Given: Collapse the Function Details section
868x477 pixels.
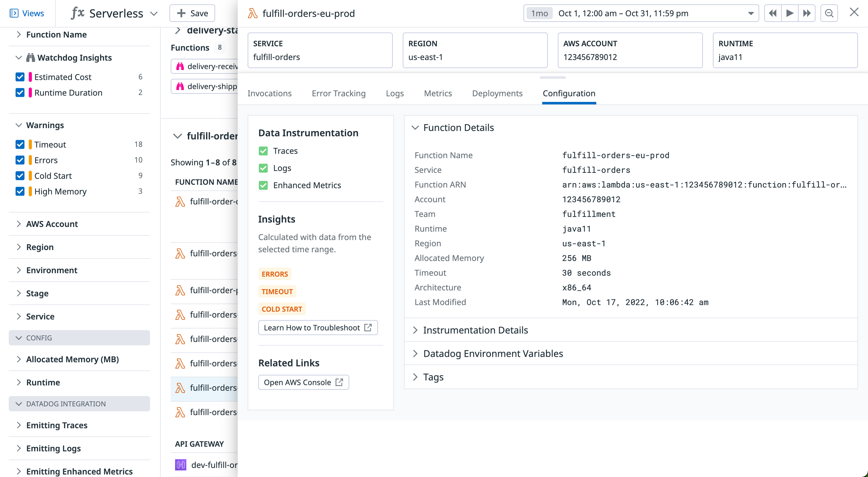Looking at the screenshot, I should point(416,128).
